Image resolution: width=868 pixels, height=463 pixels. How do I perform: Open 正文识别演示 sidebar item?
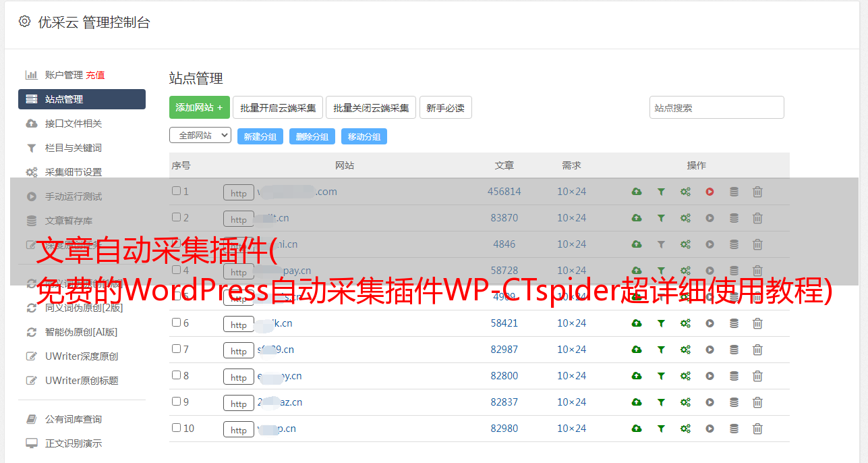point(74,443)
